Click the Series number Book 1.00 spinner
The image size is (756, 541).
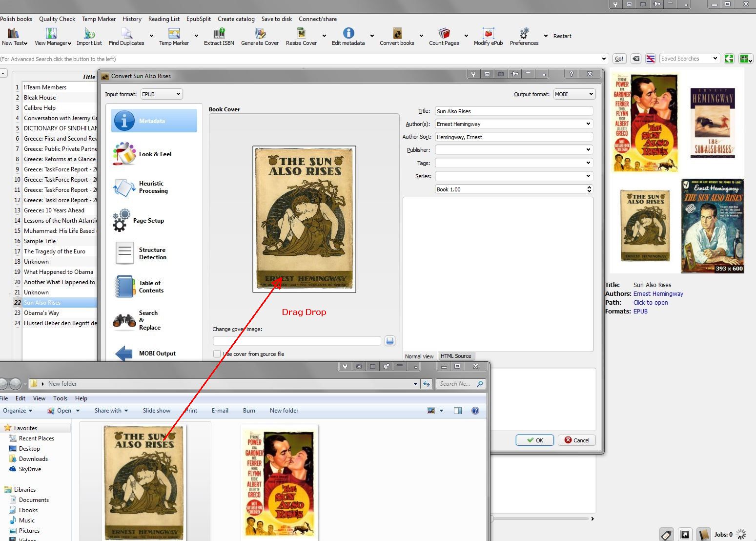click(x=514, y=189)
